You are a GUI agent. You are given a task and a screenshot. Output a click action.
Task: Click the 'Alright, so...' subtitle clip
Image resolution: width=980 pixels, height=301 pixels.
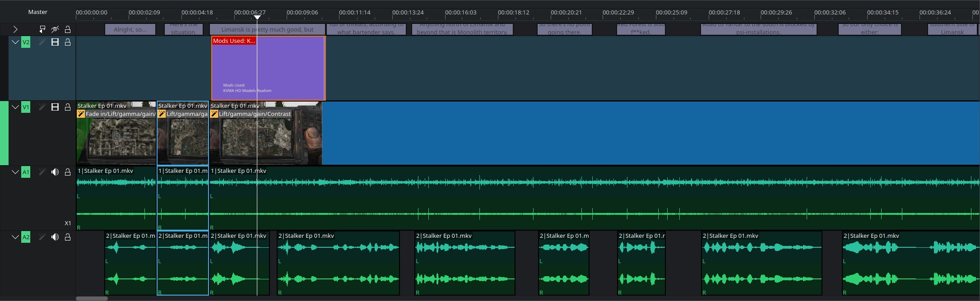tap(130, 29)
